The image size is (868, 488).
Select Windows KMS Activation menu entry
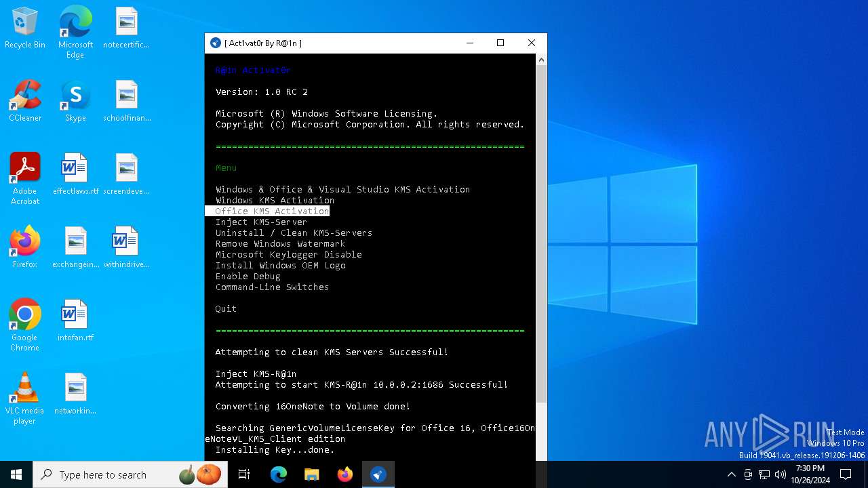tap(275, 200)
